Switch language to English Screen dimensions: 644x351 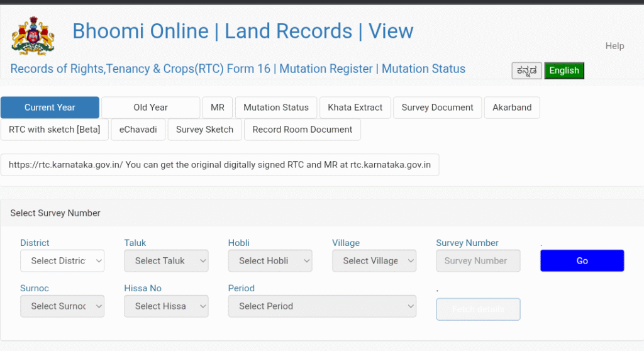tap(563, 70)
